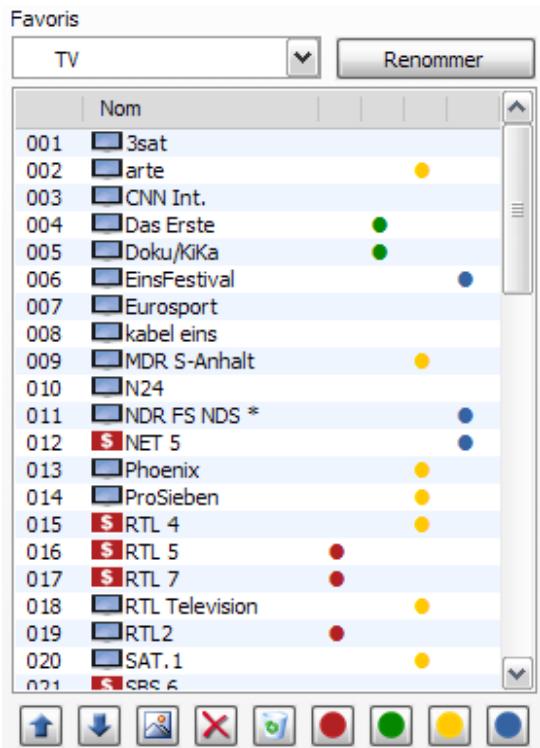Viewport: 540px width, 748px height.
Task: Select the channel name CNN Int.
Action: pos(166,197)
